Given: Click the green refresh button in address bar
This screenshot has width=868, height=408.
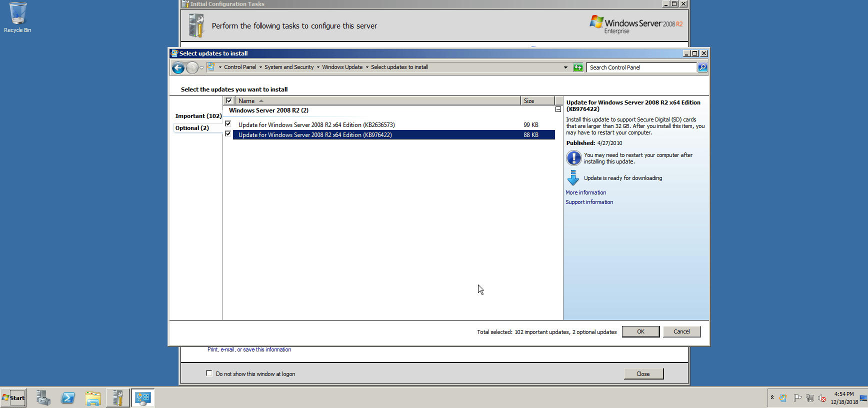Looking at the screenshot, I should tap(578, 67).
